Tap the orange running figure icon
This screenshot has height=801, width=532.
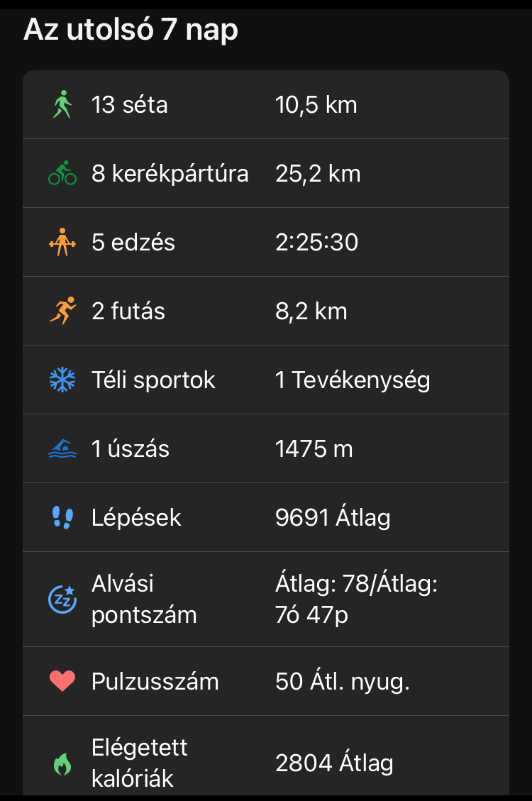[x=62, y=311]
